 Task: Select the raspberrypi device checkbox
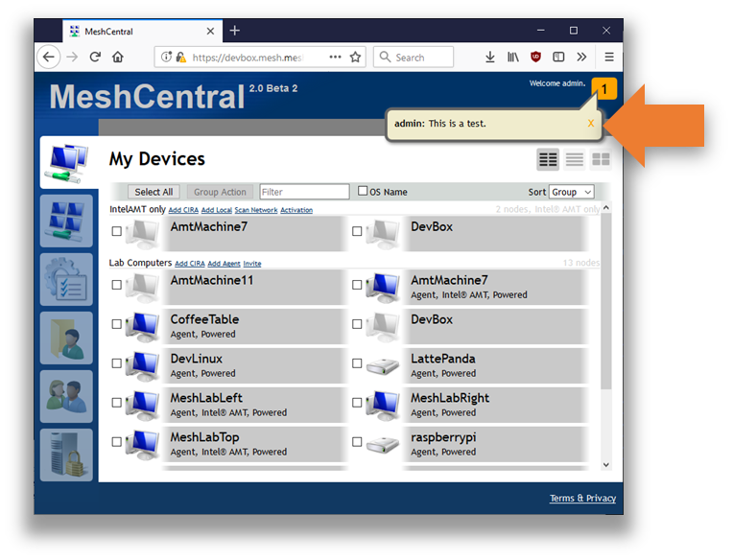click(357, 442)
